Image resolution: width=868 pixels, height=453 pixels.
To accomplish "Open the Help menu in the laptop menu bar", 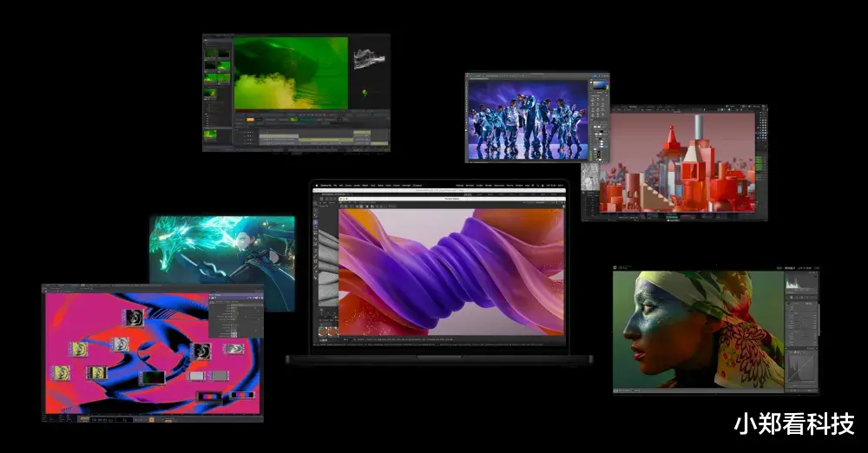I will coord(527,186).
